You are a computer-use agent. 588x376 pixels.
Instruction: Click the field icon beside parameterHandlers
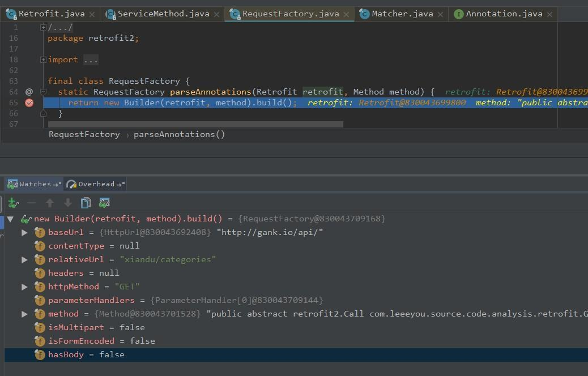[x=40, y=300]
